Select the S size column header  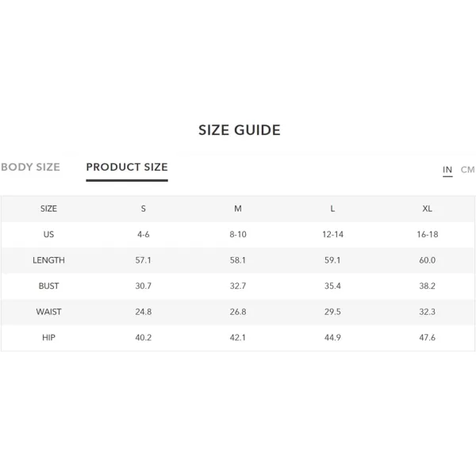tap(144, 209)
